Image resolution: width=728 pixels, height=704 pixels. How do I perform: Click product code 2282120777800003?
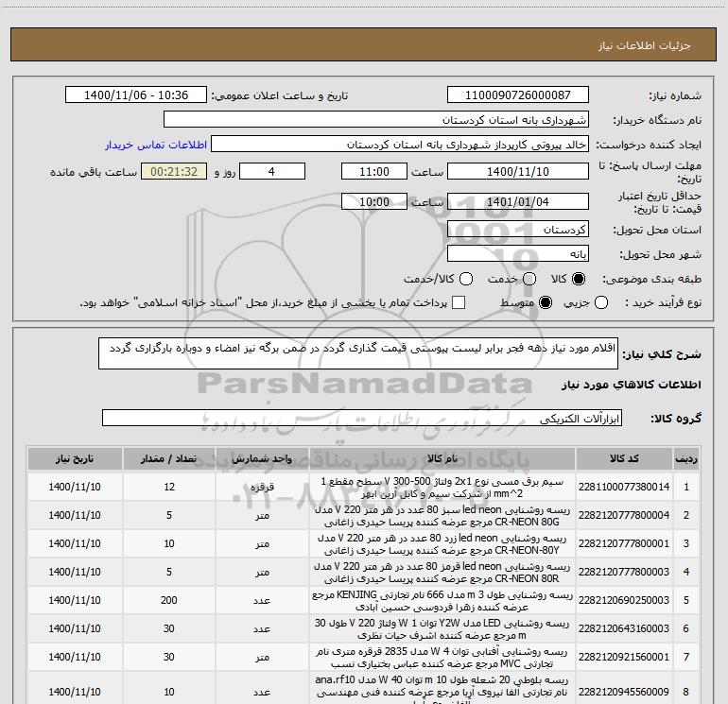click(x=624, y=572)
